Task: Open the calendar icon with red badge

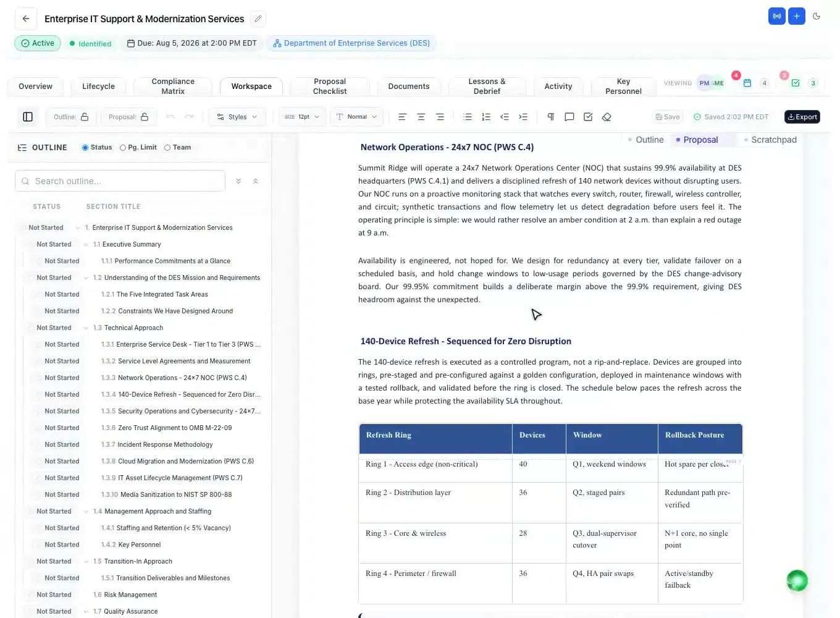Action: [747, 83]
